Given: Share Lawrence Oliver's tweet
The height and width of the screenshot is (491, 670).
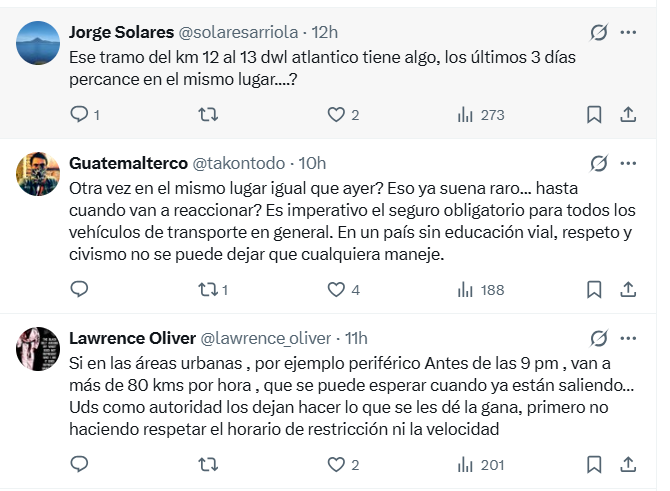Looking at the screenshot, I should (628, 465).
